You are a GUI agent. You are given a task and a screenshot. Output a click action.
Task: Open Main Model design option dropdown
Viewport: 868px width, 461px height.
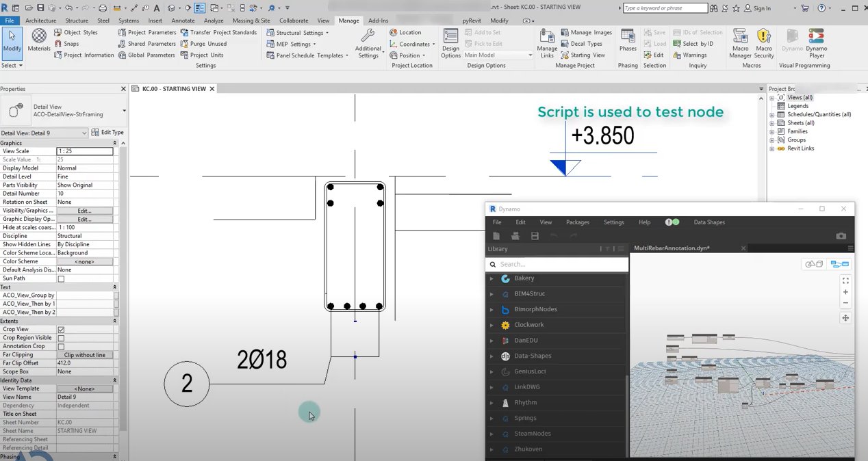(x=498, y=55)
